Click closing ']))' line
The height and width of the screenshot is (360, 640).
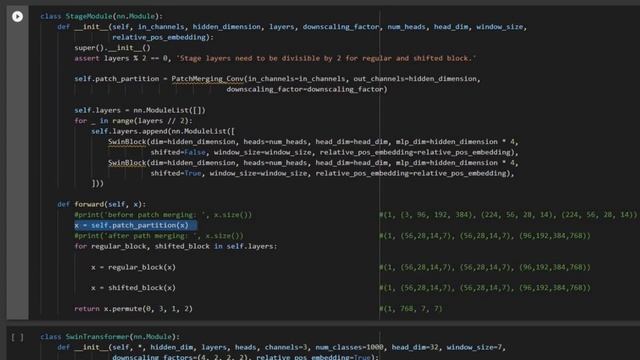97,183
